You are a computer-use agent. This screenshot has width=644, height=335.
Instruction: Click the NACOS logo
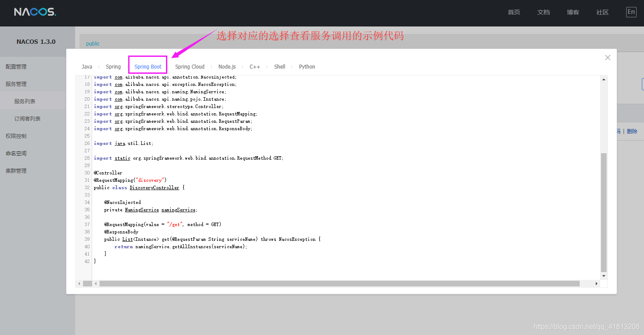point(35,12)
